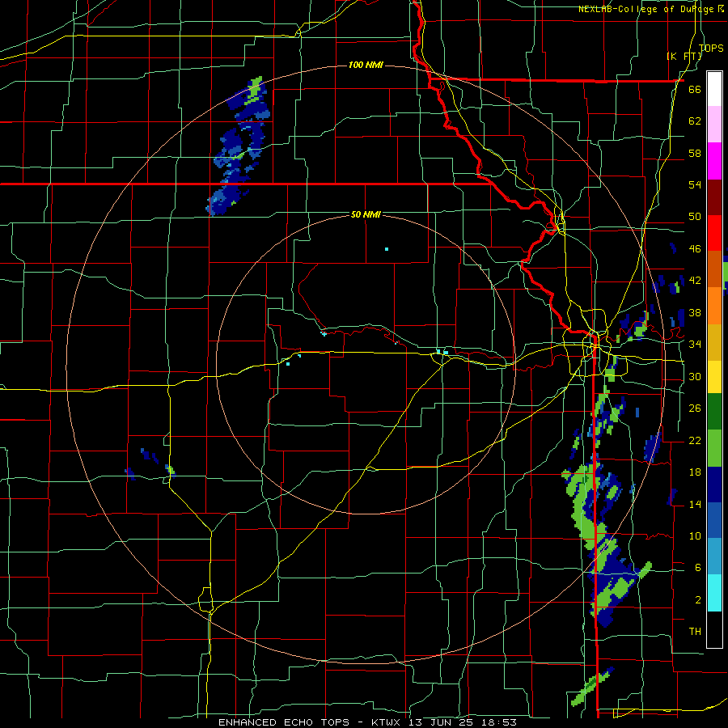Image resolution: width=728 pixels, height=728 pixels.
Task: Click the "22" legend value
Action: click(x=695, y=440)
